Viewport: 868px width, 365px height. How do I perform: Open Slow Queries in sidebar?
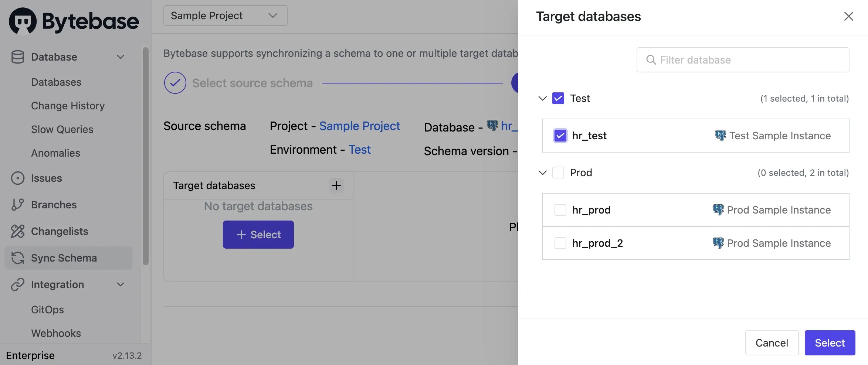62,129
